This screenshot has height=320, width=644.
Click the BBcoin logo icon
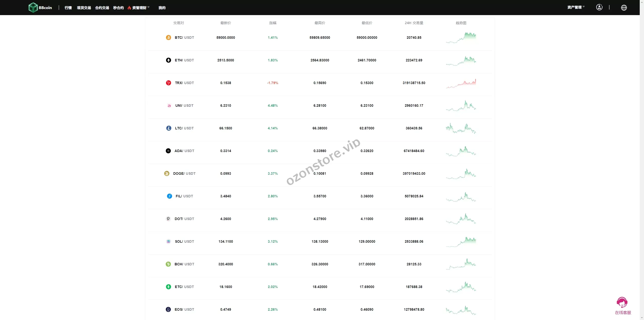tap(33, 8)
